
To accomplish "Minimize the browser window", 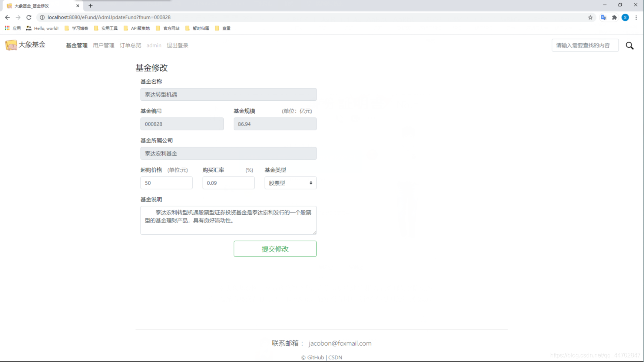I will click(x=605, y=5).
